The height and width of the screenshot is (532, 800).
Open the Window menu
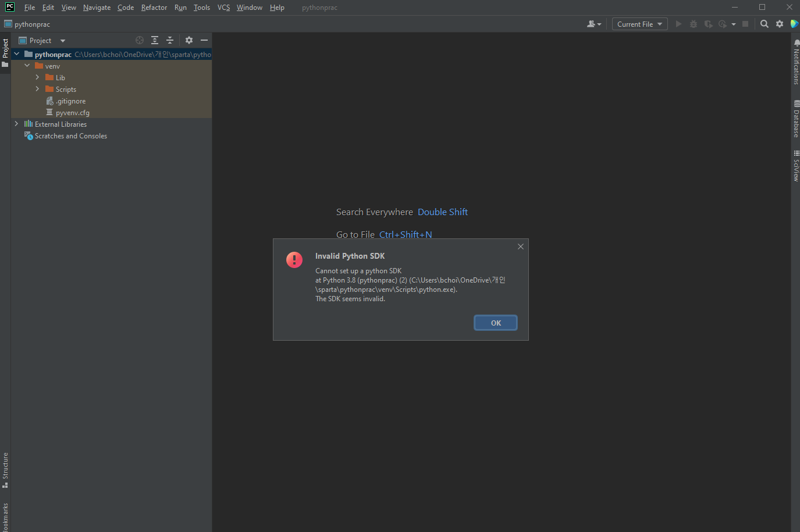pos(250,8)
